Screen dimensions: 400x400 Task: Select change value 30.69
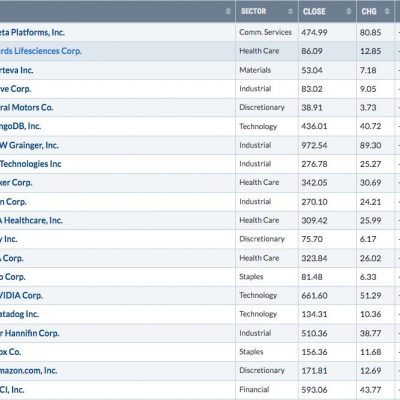click(x=370, y=182)
